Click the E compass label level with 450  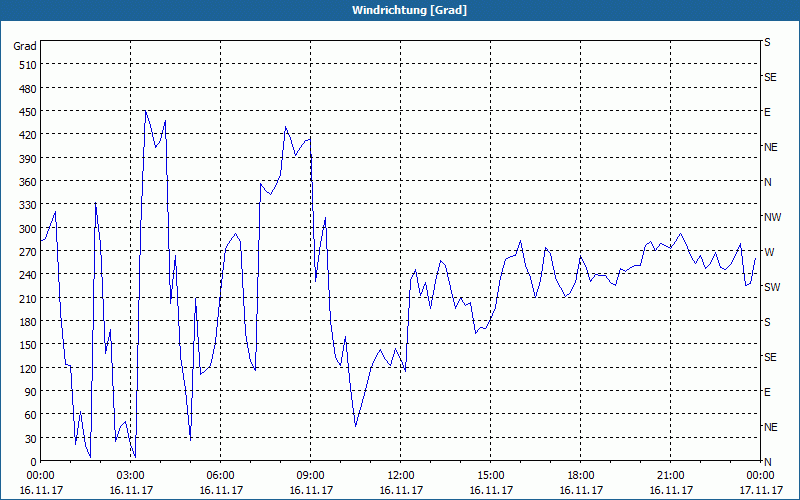(767, 112)
